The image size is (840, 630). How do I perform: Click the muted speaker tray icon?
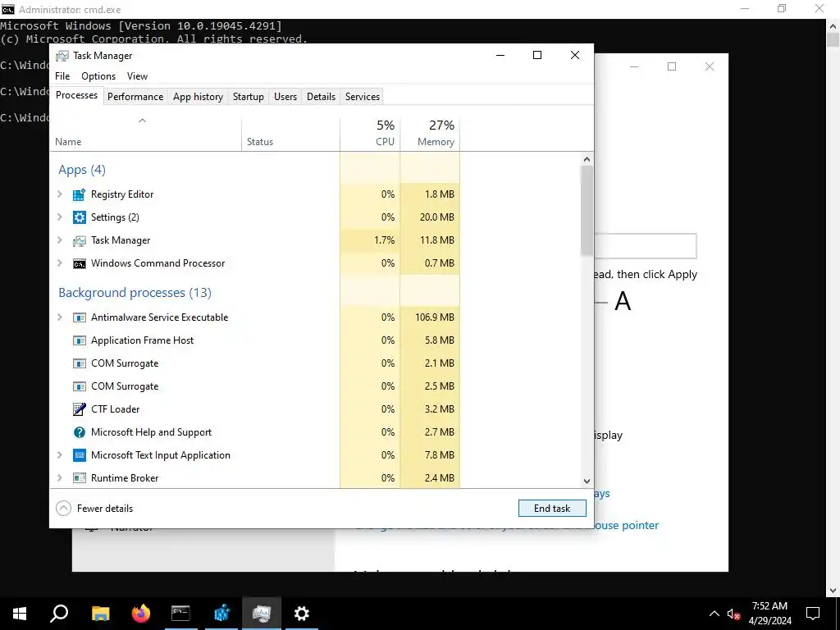(x=733, y=614)
